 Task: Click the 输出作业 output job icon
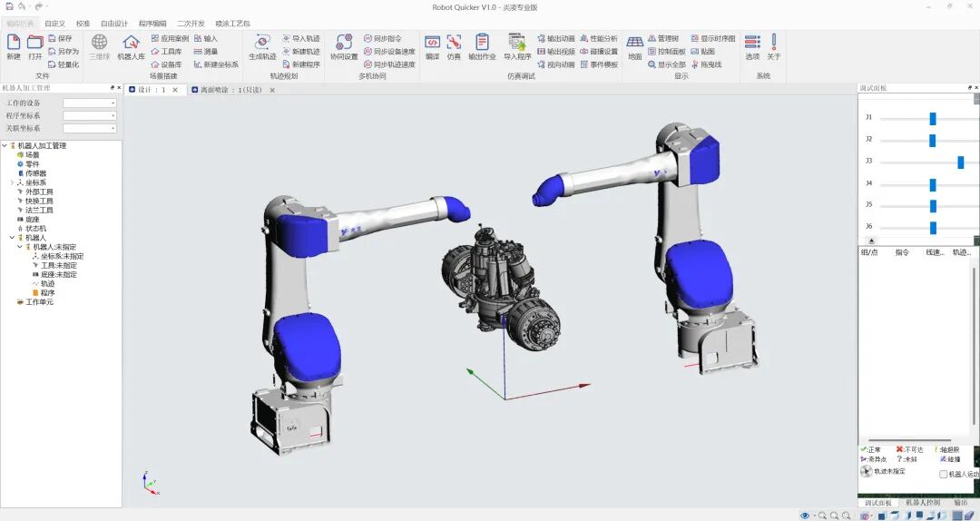[x=482, y=42]
